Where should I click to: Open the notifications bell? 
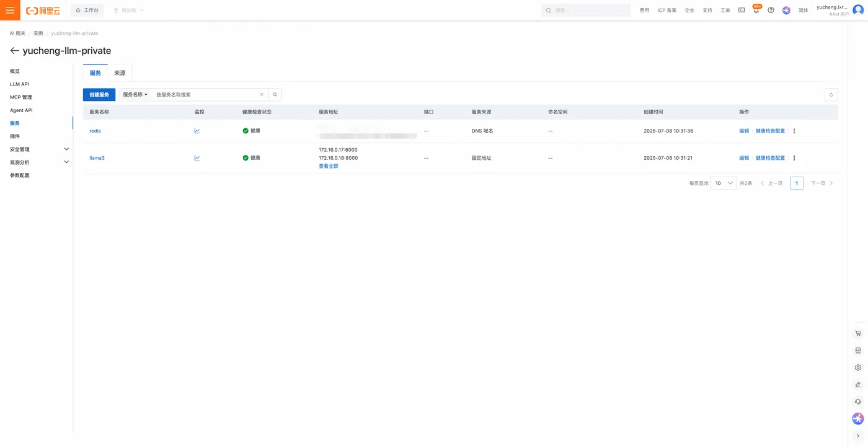(x=756, y=11)
